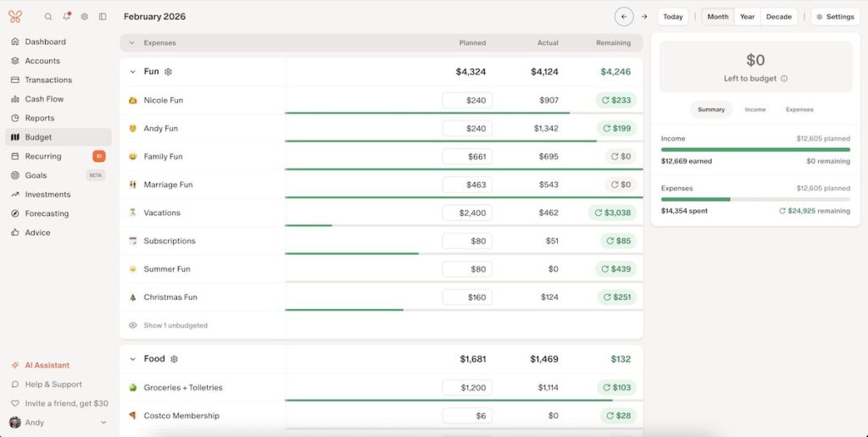The image size is (868, 437).
Task: Click the Reports pie chart icon
Action: click(x=15, y=118)
